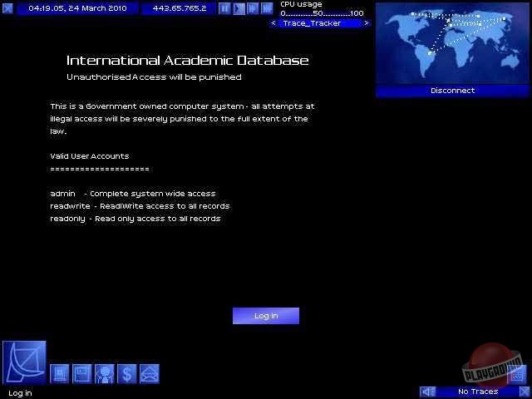Open the email envelope icon

149,374
